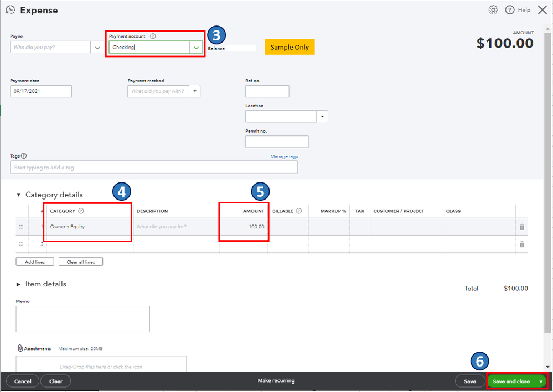Open the Save and close dropdown arrow

(541, 381)
